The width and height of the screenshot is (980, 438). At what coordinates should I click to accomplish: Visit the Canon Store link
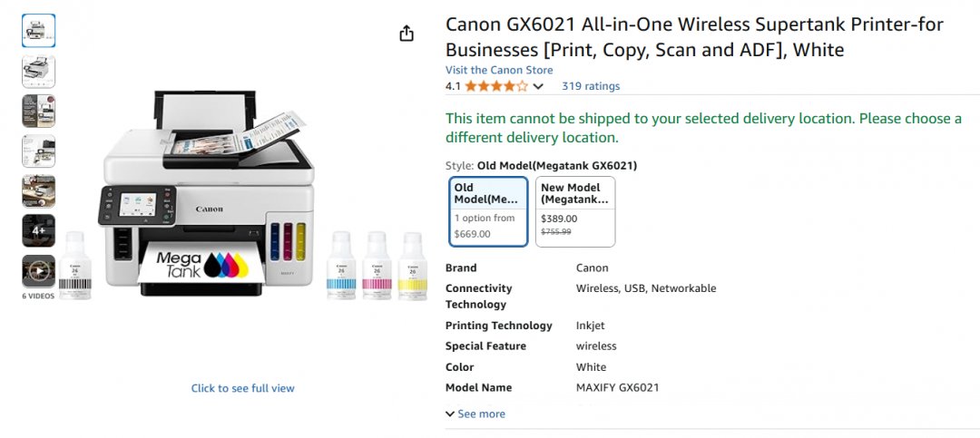click(499, 70)
